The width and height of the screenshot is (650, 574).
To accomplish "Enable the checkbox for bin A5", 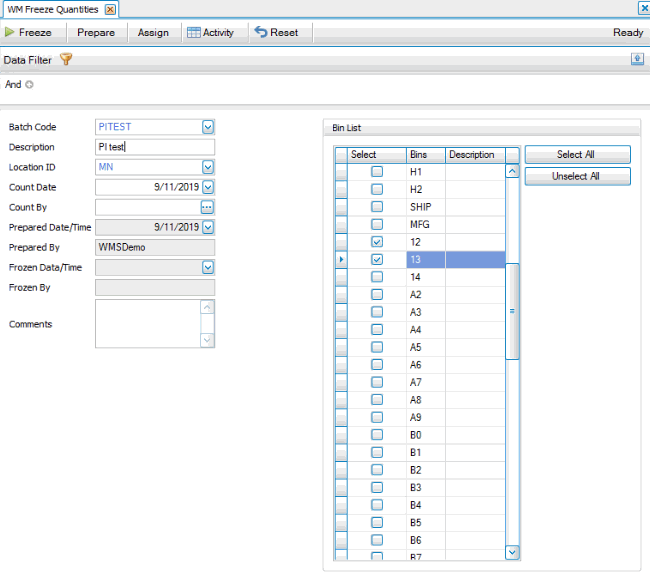I will (x=377, y=347).
